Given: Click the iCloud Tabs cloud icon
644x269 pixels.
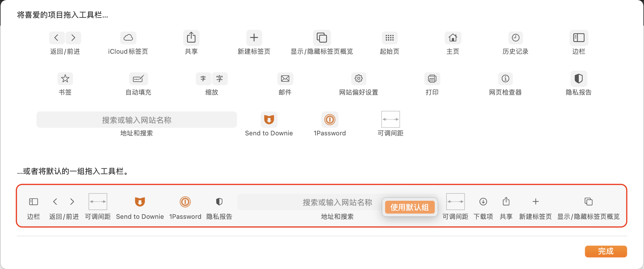Looking at the screenshot, I should coord(128,38).
